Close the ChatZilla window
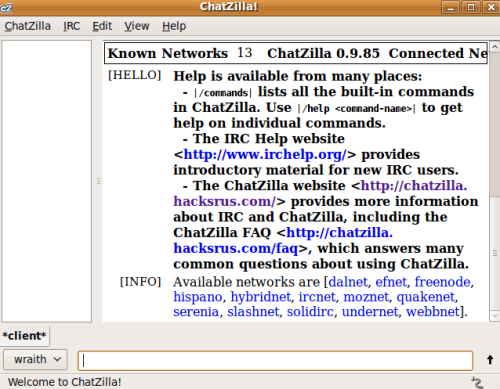The image size is (500, 389). 491,7
